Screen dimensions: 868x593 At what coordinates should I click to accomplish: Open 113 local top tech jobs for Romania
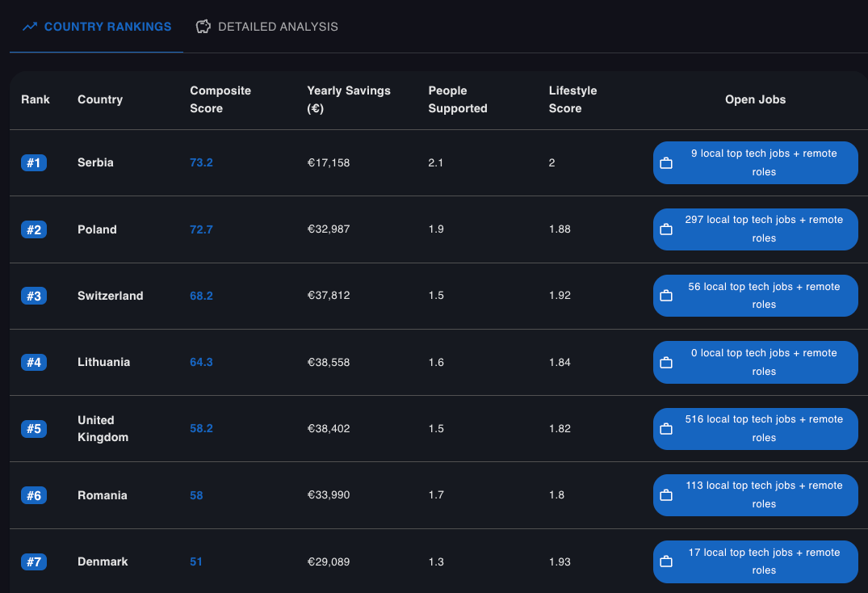pos(756,495)
